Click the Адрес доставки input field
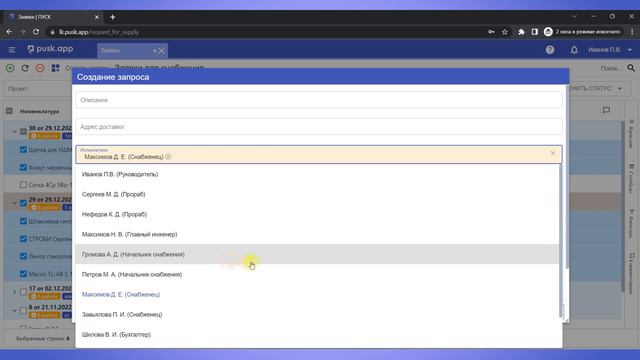 coord(318,127)
